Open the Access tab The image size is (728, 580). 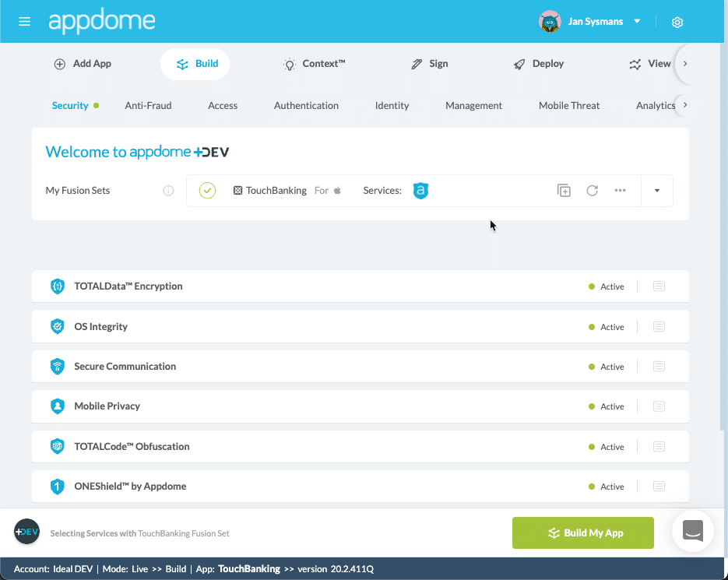coord(223,105)
